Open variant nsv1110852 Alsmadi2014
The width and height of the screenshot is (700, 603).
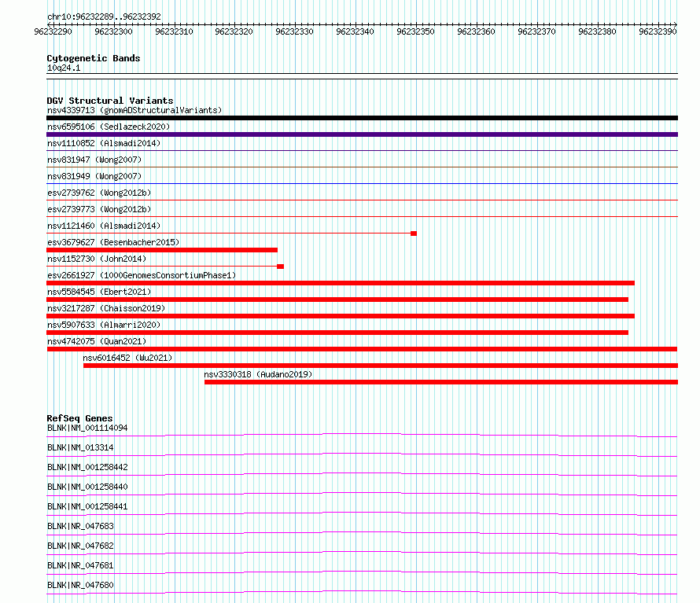[104, 143]
